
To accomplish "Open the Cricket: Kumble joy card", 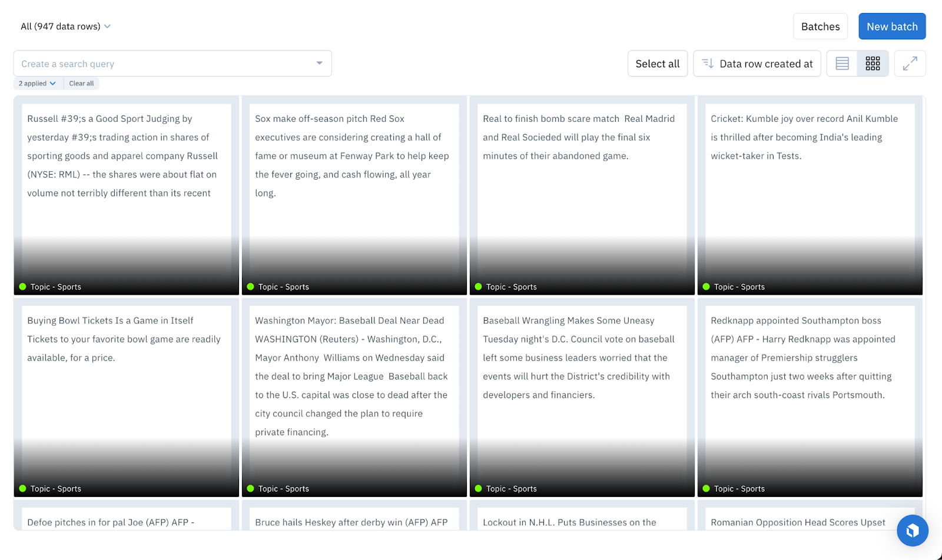I will (810, 195).
